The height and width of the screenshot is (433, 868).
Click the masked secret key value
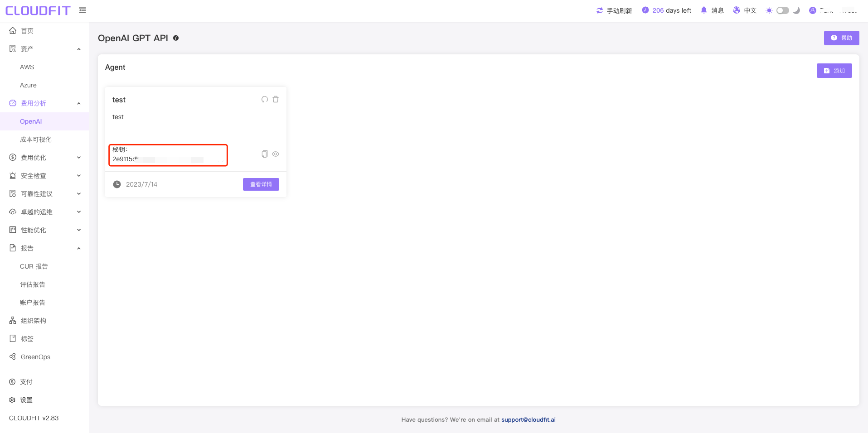168,159
